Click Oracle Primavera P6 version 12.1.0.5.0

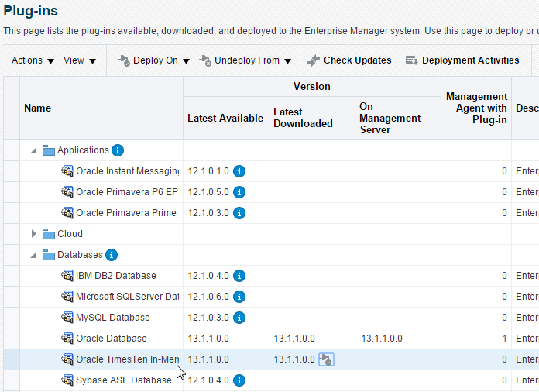tap(208, 192)
